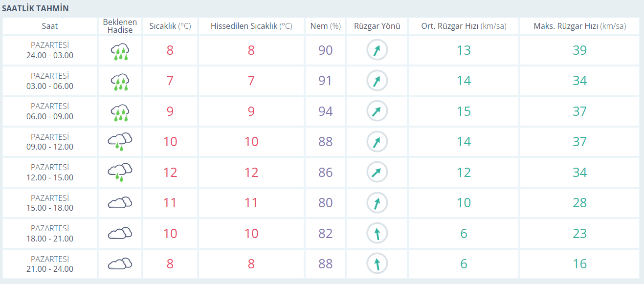Select the humidity value 94
Viewport: 644px width, 284px height.
325,111
